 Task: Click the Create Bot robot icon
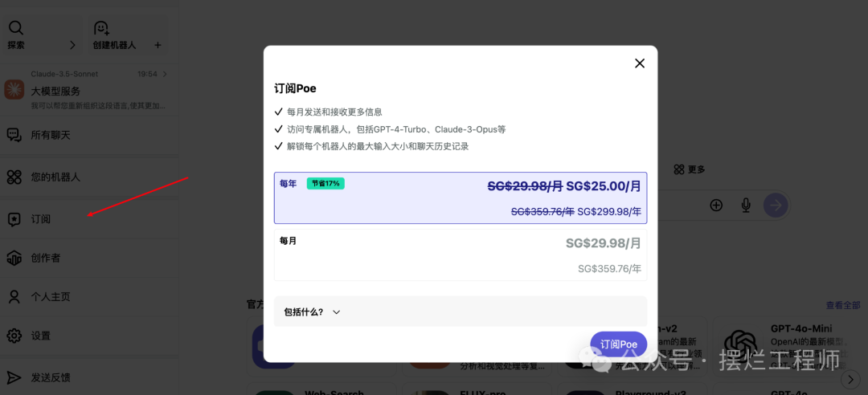coord(101,28)
